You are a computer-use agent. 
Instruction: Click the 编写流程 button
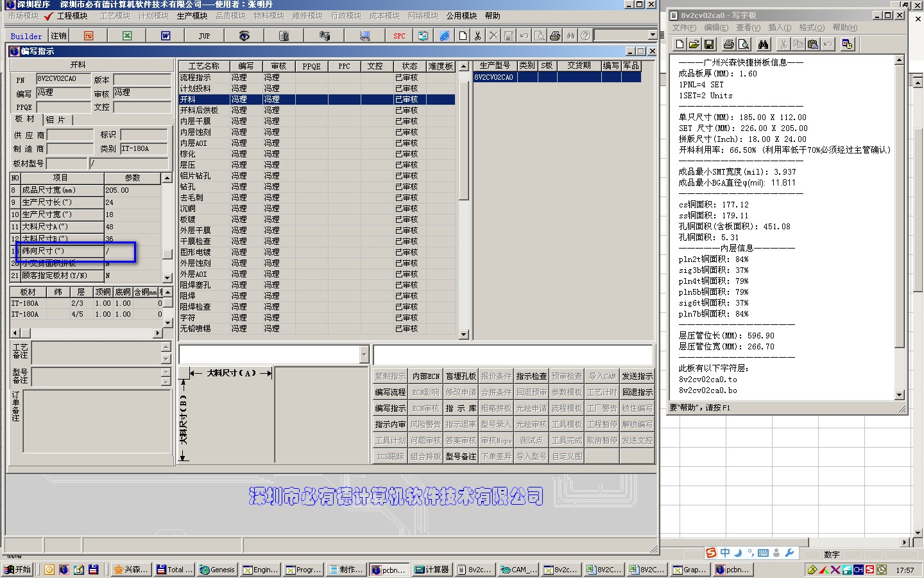point(390,392)
